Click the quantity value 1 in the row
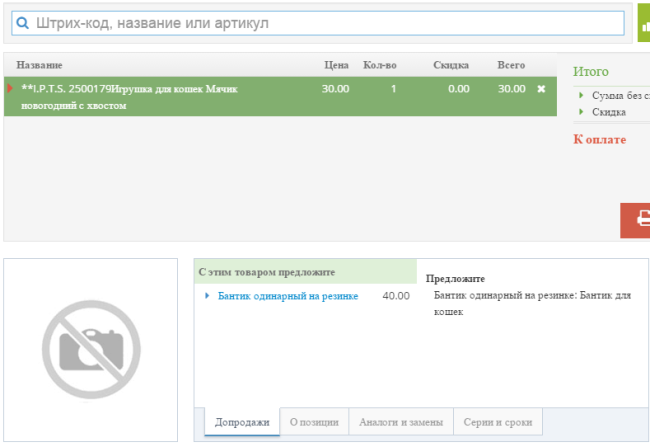Viewport: 650px width, 447px height. click(393, 89)
